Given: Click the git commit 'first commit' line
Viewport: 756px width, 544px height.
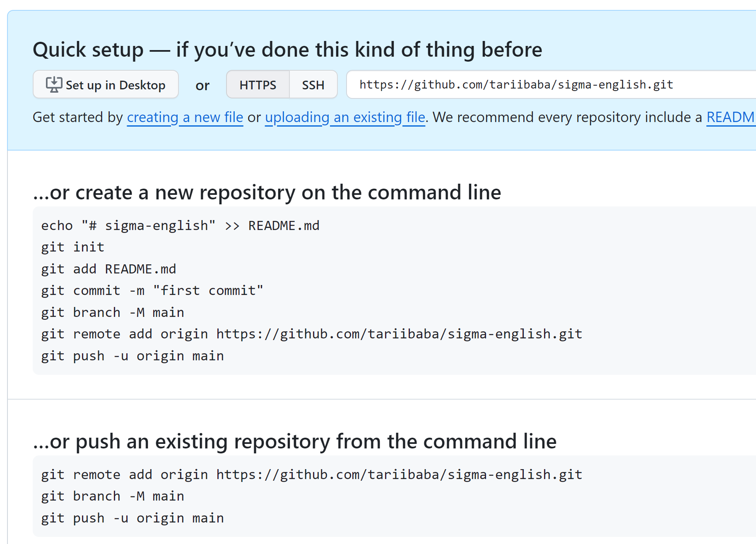Looking at the screenshot, I should pos(152,291).
